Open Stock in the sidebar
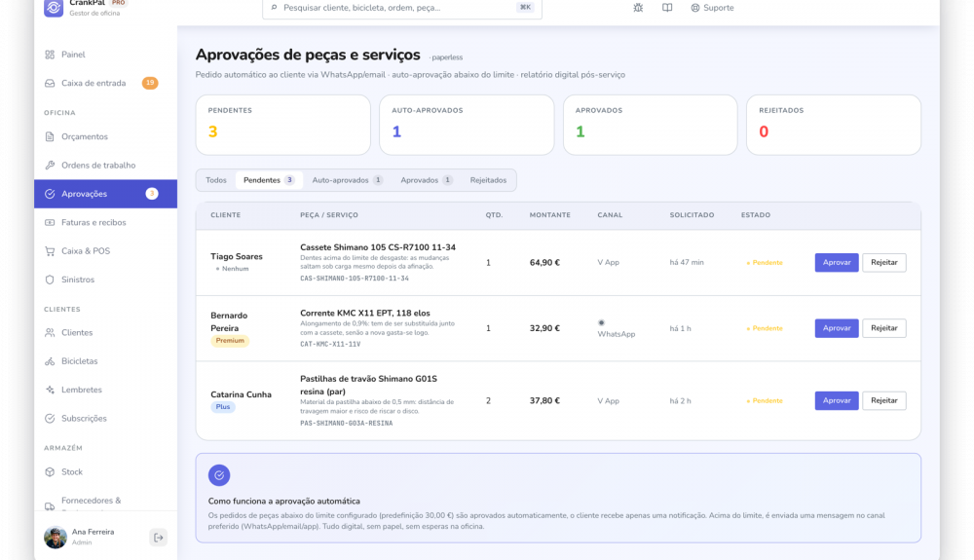 (105, 471)
